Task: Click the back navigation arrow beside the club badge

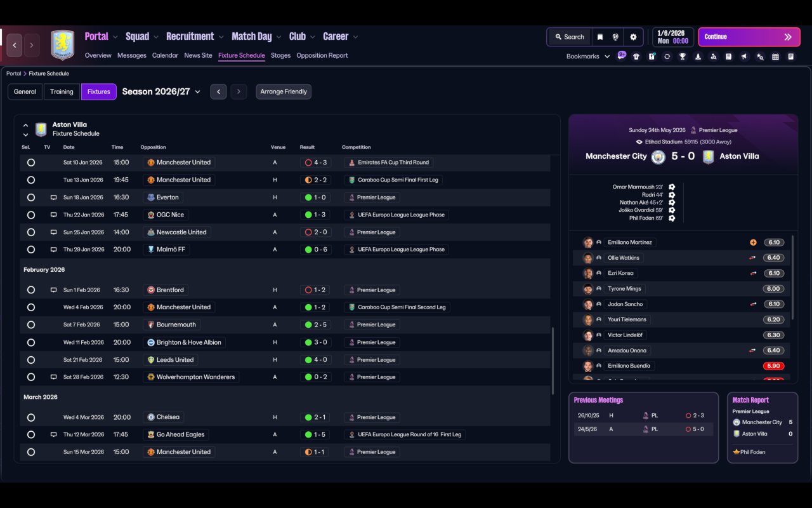Action: (x=15, y=45)
